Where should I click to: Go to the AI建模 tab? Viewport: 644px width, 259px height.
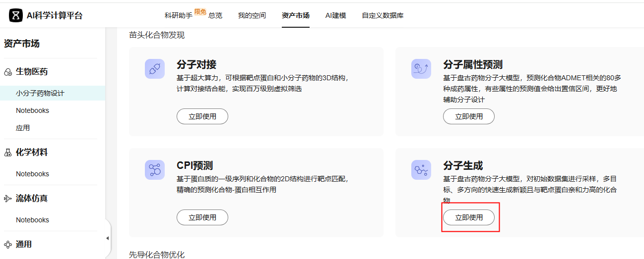click(x=336, y=15)
